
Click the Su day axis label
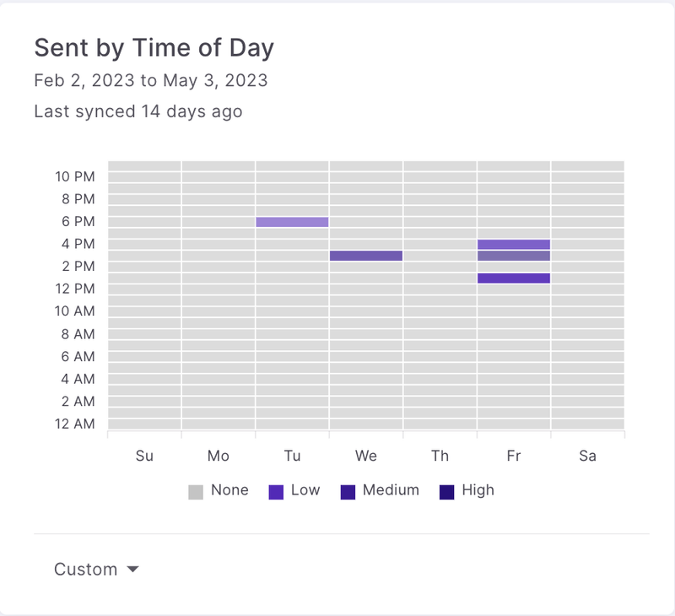pos(144,457)
